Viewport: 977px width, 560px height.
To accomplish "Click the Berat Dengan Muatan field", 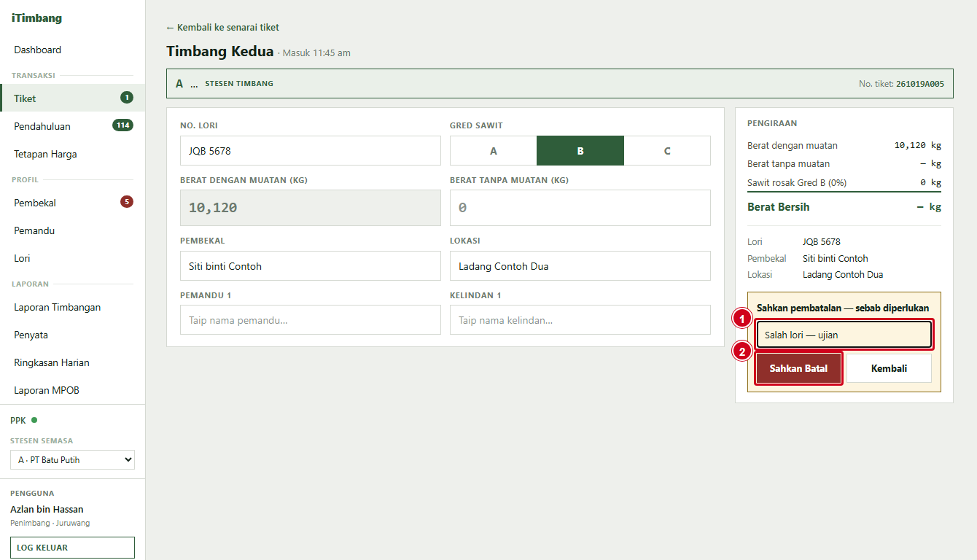I will tap(311, 208).
